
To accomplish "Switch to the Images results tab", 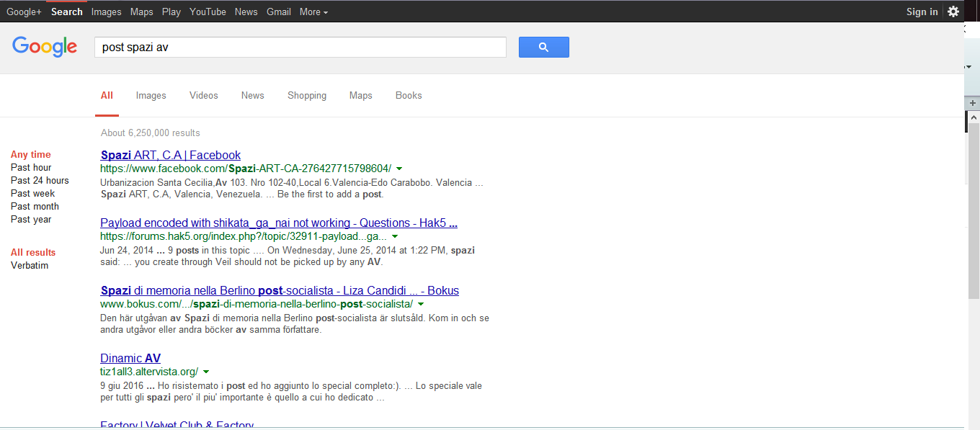I will [x=151, y=95].
